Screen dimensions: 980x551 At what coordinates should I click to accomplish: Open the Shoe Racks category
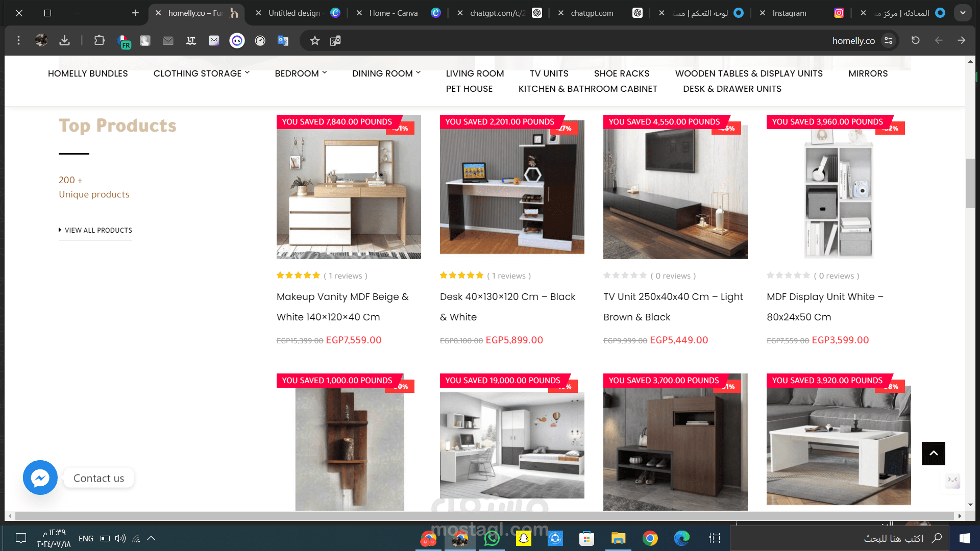pyautogui.click(x=622, y=73)
